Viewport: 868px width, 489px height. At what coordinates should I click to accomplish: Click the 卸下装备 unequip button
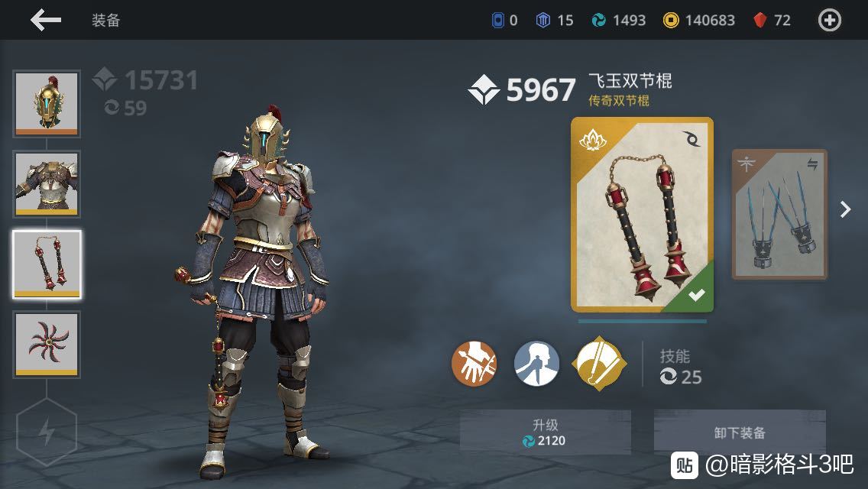[x=740, y=432]
